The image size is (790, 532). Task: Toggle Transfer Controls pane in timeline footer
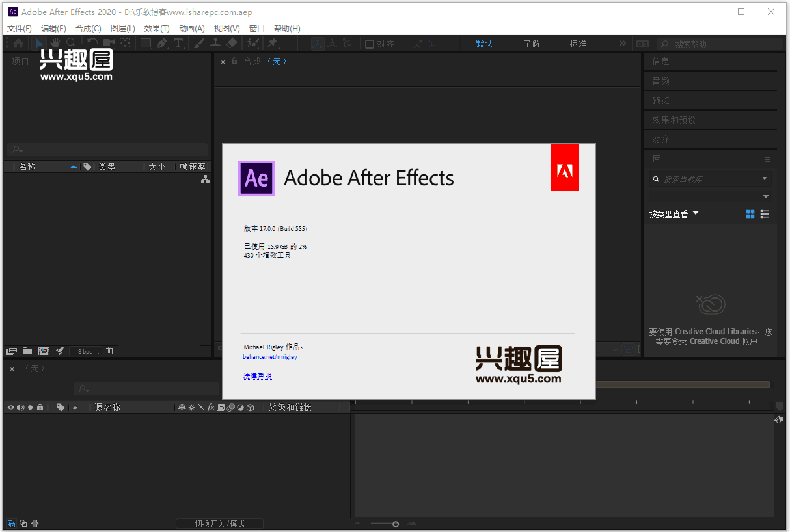point(23,524)
